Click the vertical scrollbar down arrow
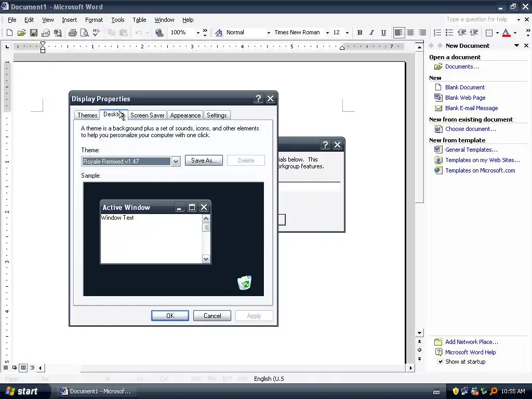532x399 pixels. [420, 333]
